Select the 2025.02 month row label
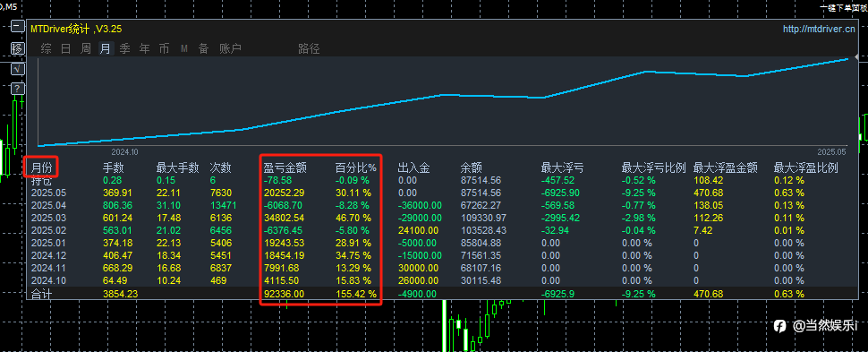The width and height of the screenshot is (868, 352). click(x=48, y=230)
